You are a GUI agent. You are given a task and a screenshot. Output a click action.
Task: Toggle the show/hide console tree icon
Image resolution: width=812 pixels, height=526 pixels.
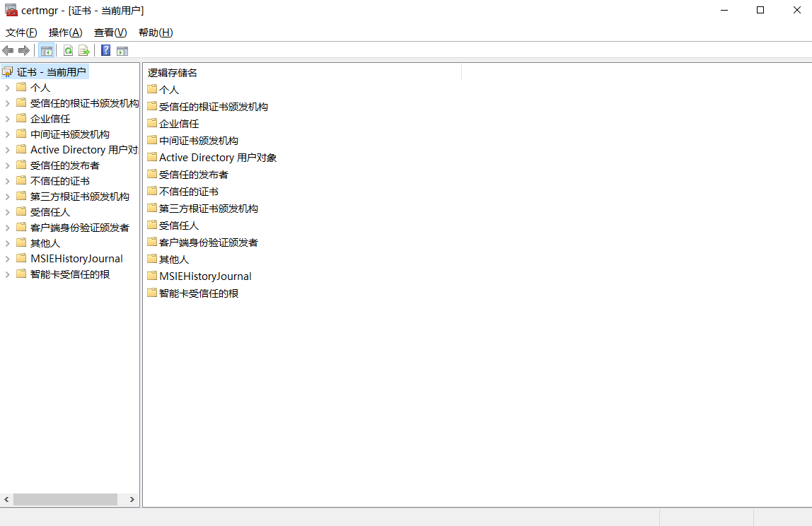point(46,50)
